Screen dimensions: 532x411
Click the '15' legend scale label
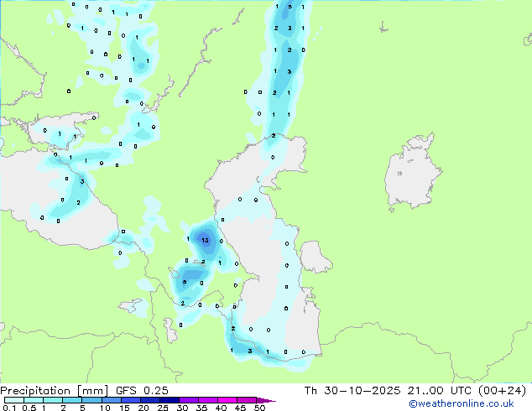[124, 408]
